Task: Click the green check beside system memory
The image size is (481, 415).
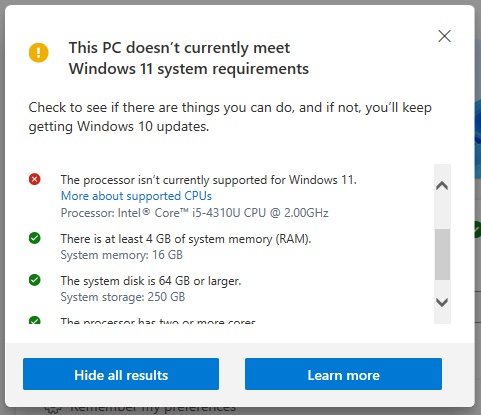Action: [35, 238]
